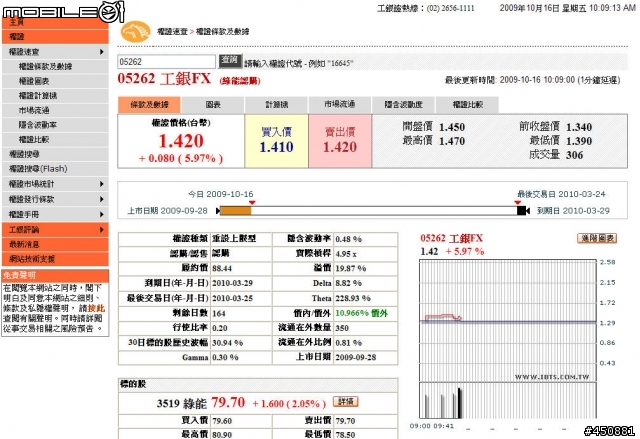Expand the 權證手冊 menu arrow
Screen dimensions: 640x439
point(101,214)
